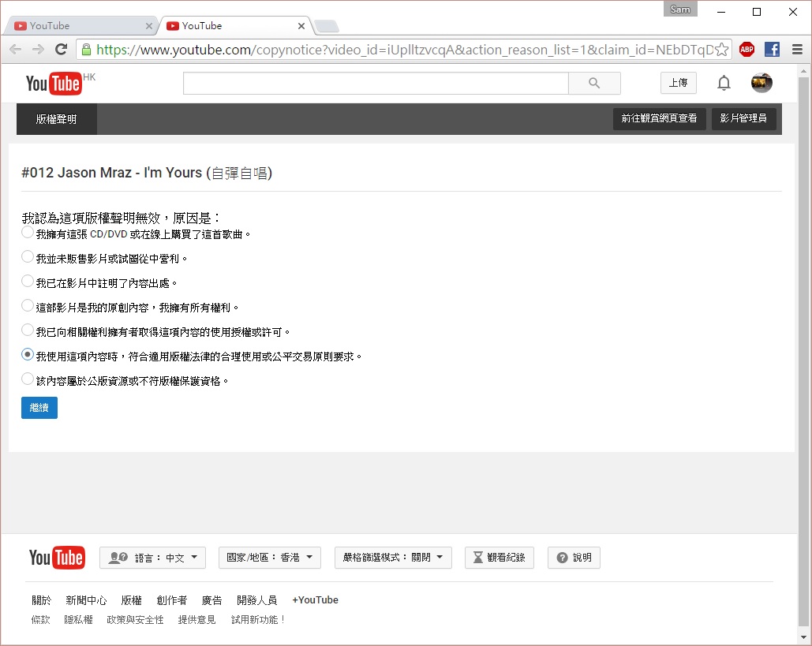Open the 條款 footer link
This screenshot has height=646, width=812.
[x=41, y=620]
